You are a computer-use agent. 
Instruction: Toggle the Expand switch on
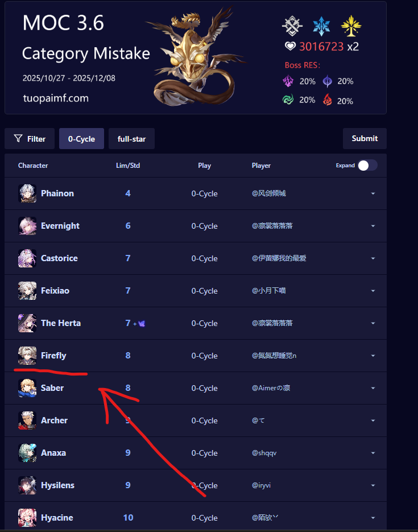coord(368,166)
